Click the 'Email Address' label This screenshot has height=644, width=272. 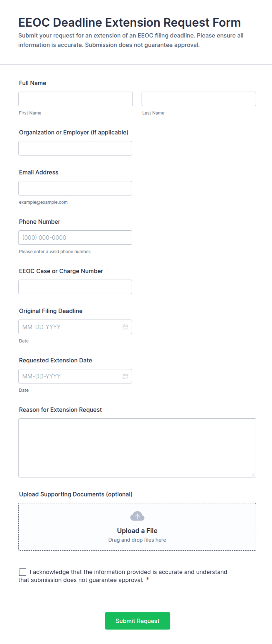pos(39,172)
